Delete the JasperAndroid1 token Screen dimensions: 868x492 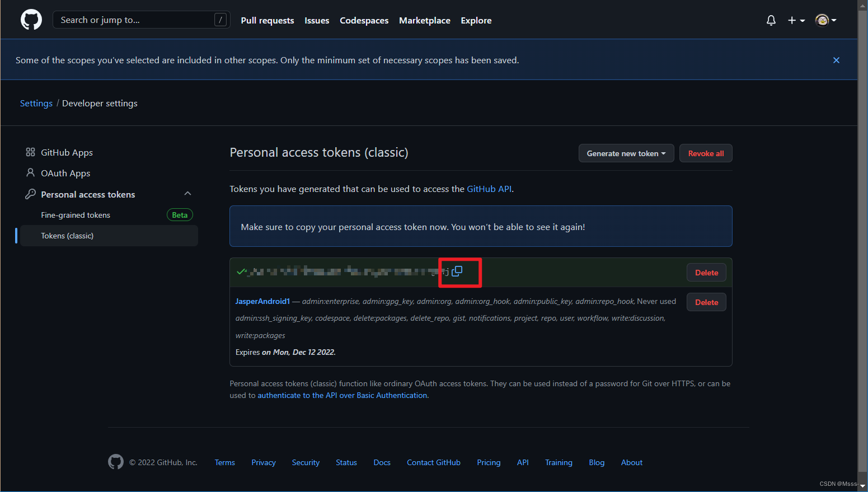click(x=706, y=302)
